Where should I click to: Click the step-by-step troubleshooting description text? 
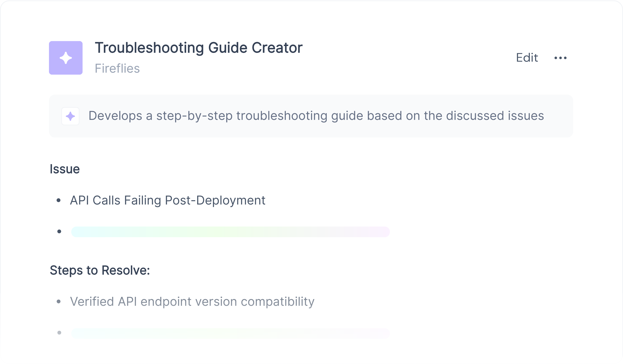coord(316,116)
